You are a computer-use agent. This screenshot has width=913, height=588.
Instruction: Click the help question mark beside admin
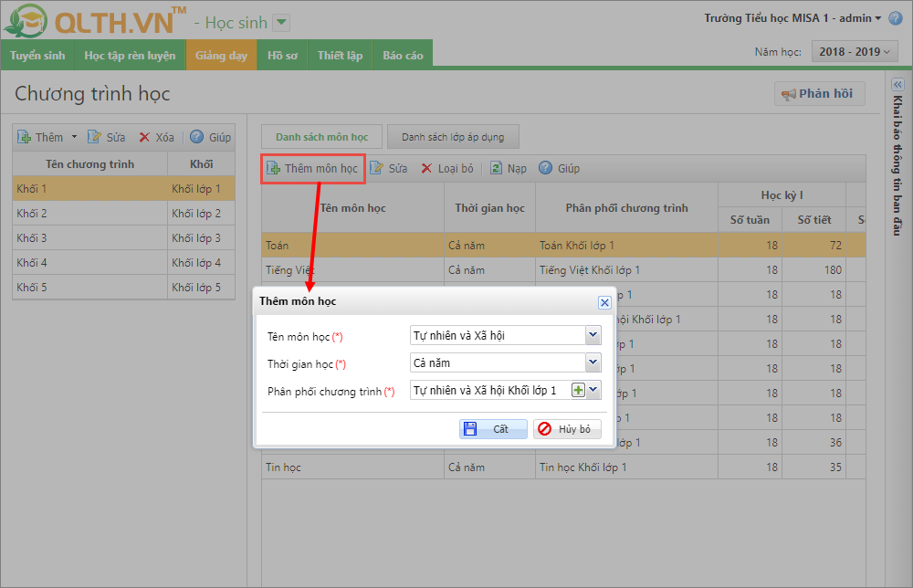coord(896,18)
